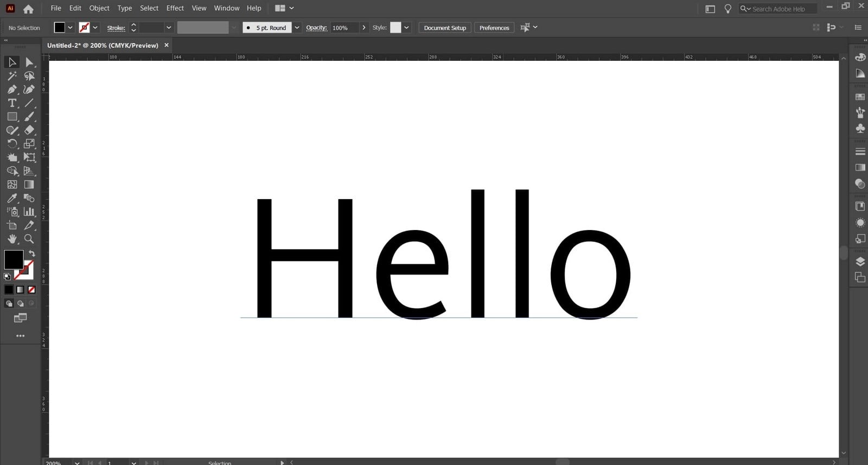Pick the Zoom tool
The height and width of the screenshot is (465, 868).
pos(29,239)
